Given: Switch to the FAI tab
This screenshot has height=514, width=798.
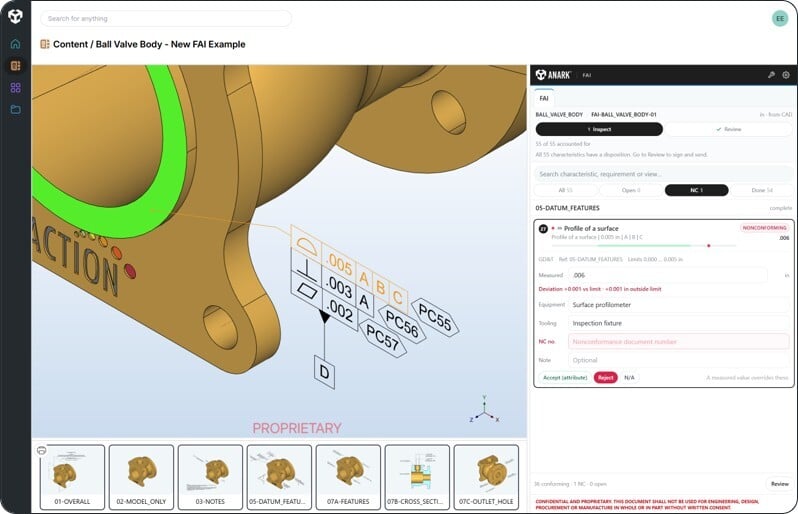Looking at the screenshot, I should pos(544,98).
